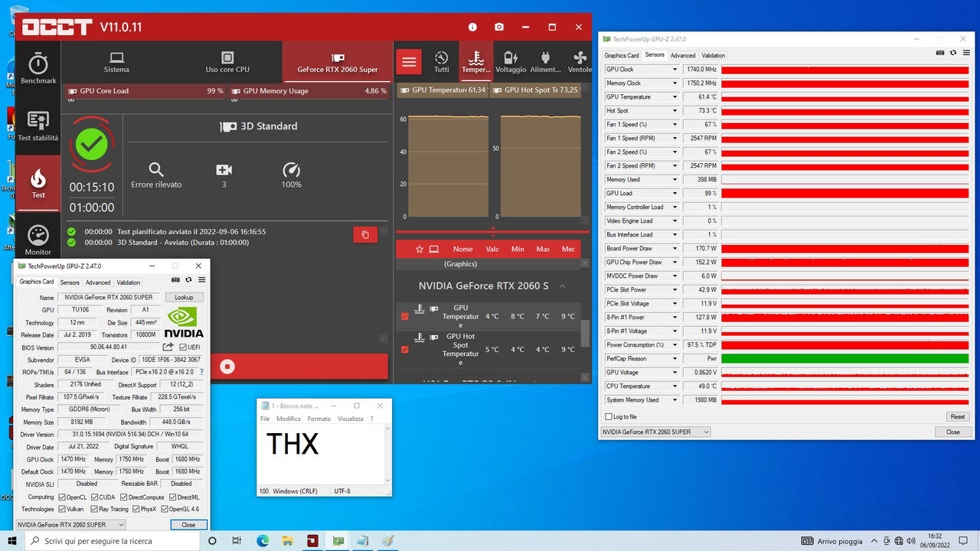The image size is (980, 551).
Task: Open Microsoft Edge from the taskbar
Action: [x=263, y=541]
